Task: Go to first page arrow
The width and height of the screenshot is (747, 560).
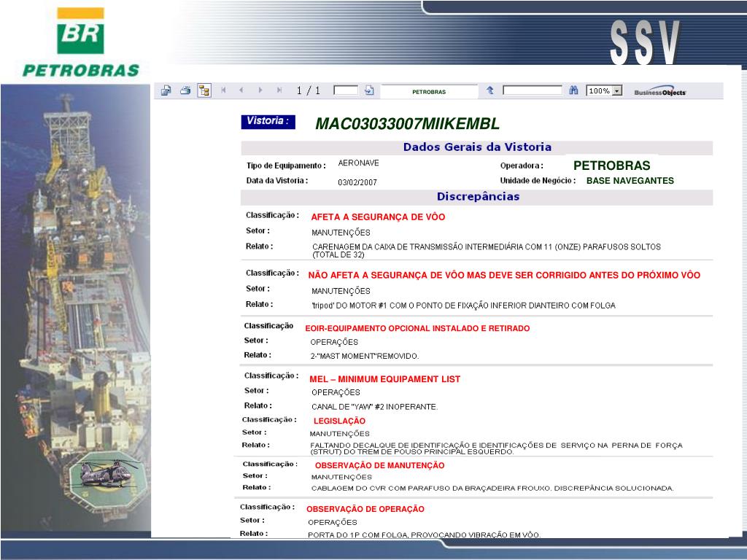Action: [223, 90]
